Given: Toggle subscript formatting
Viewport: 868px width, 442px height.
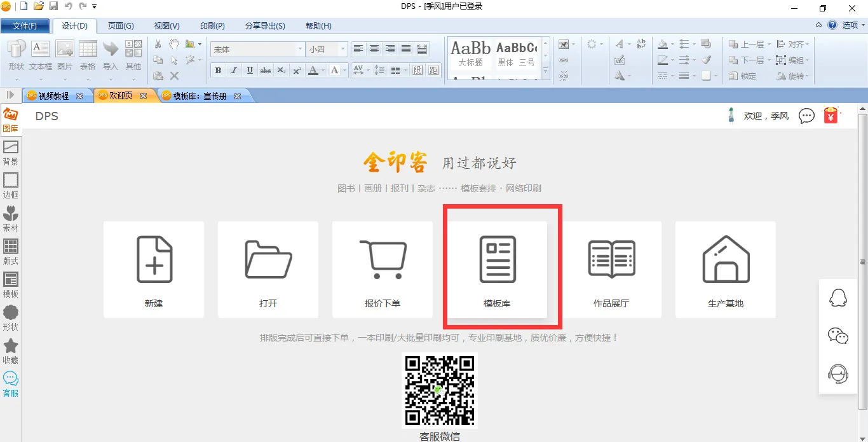Looking at the screenshot, I should [281, 71].
